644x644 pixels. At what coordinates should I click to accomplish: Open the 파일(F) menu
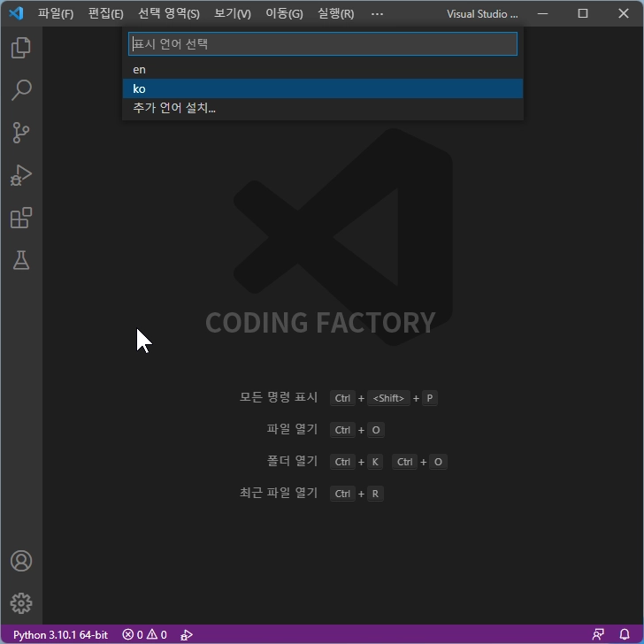click(56, 13)
